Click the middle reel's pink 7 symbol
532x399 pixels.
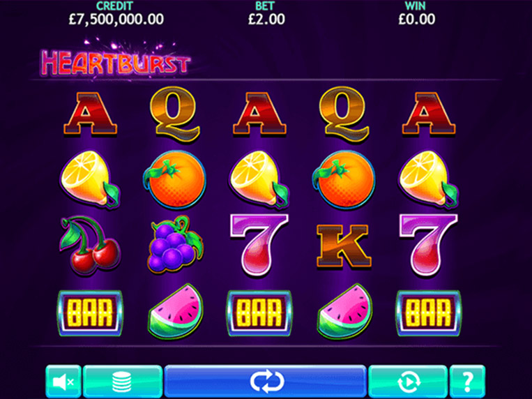point(259,245)
